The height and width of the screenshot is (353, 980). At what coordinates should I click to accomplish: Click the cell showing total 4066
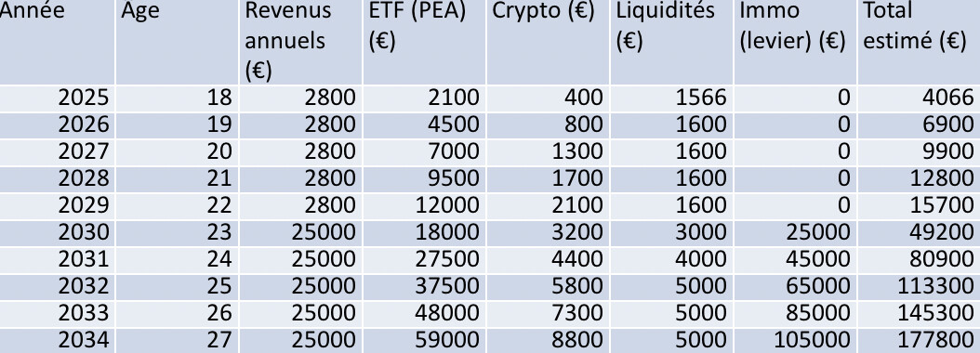tap(919, 98)
